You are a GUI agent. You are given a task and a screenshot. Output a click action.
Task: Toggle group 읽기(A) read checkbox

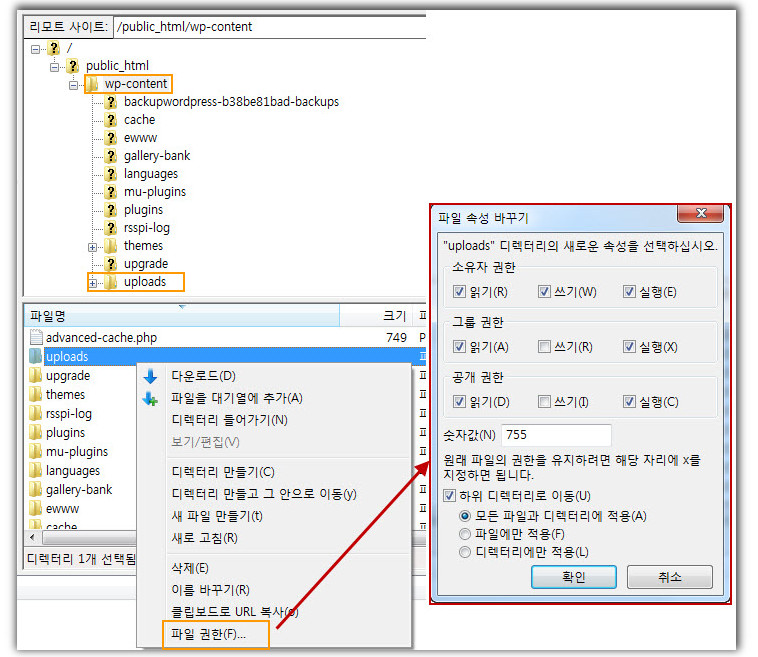(459, 347)
